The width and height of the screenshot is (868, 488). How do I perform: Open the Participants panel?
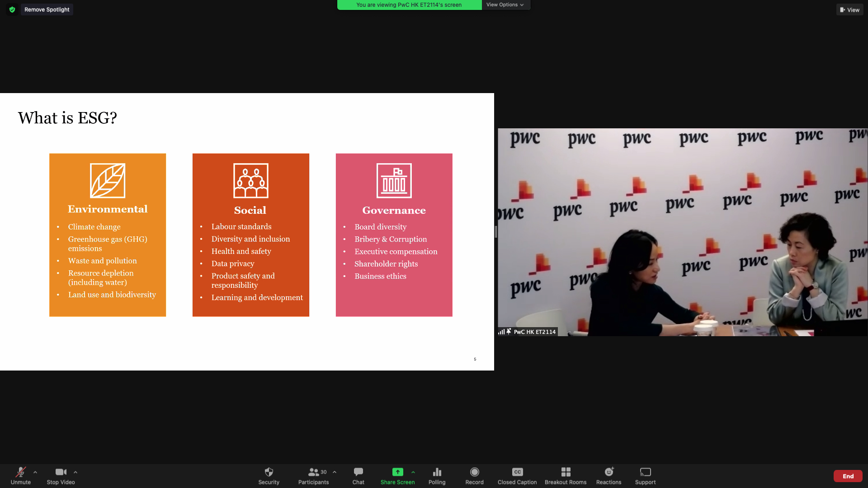point(313,473)
